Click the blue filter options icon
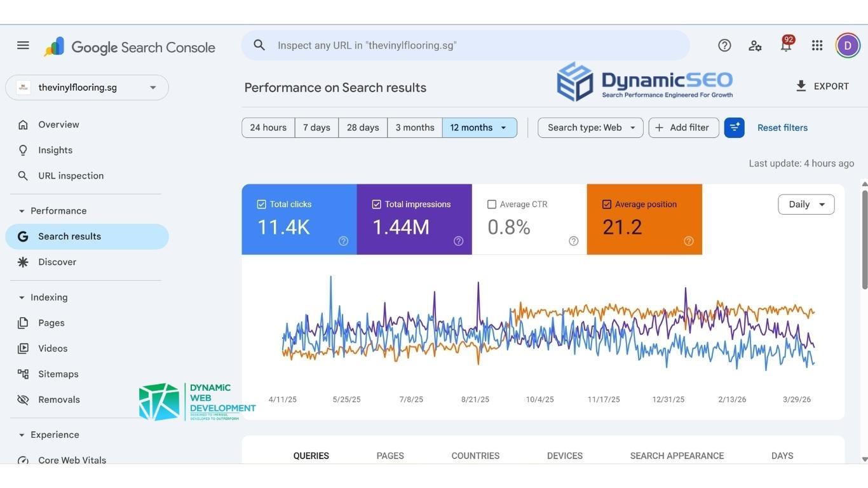The height and width of the screenshot is (488, 868). [734, 128]
